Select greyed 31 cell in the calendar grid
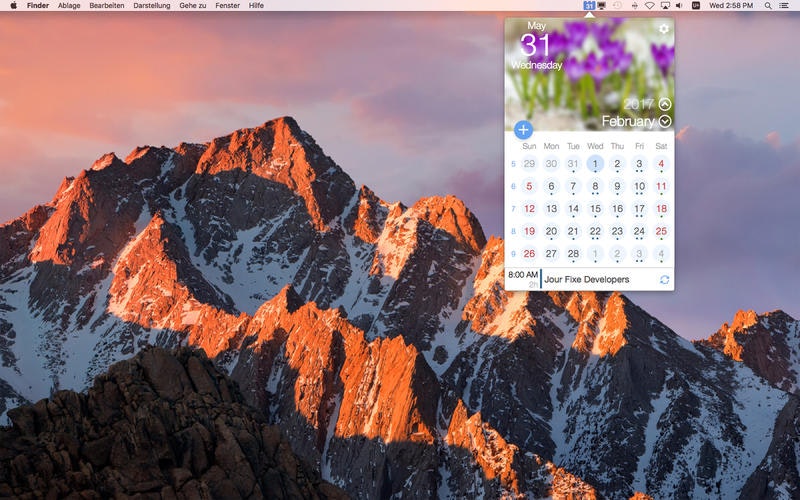 click(x=573, y=164)
